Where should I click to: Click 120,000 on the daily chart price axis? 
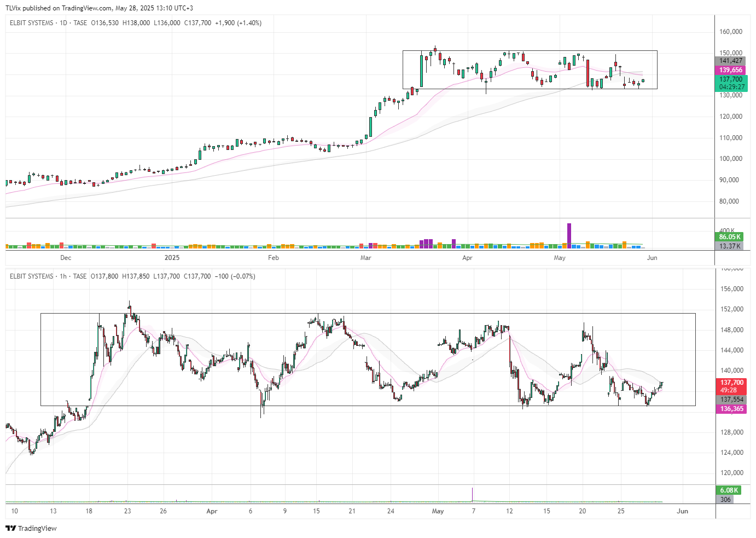(730, 117)
